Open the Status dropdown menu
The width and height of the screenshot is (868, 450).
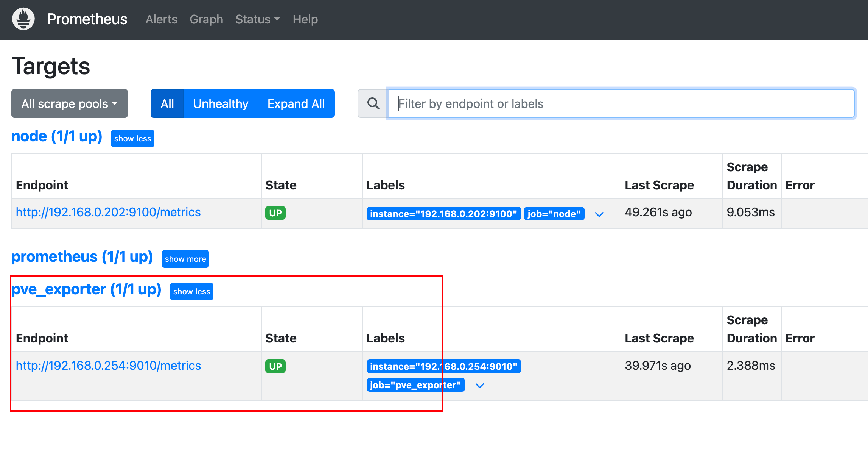(x=258, y=19)
